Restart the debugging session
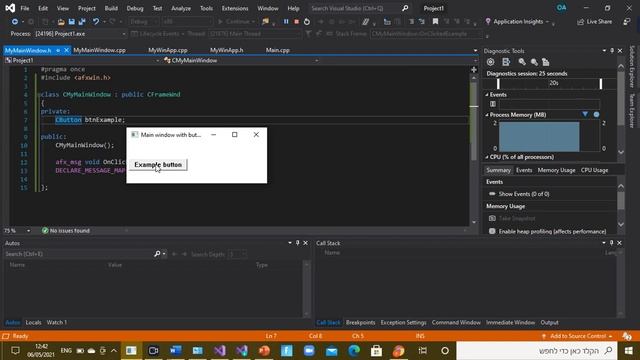Image resolution: width=640 pixels, height=360 pixels. coord(307,22)
